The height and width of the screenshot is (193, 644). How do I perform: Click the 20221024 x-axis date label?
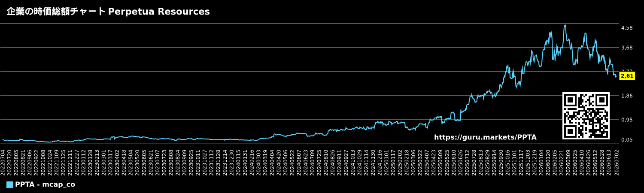pos(50,162)
